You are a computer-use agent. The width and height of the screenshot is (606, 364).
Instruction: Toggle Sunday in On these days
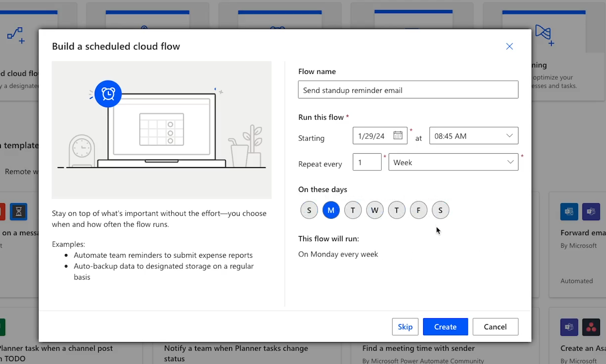[x=309, y=210]
